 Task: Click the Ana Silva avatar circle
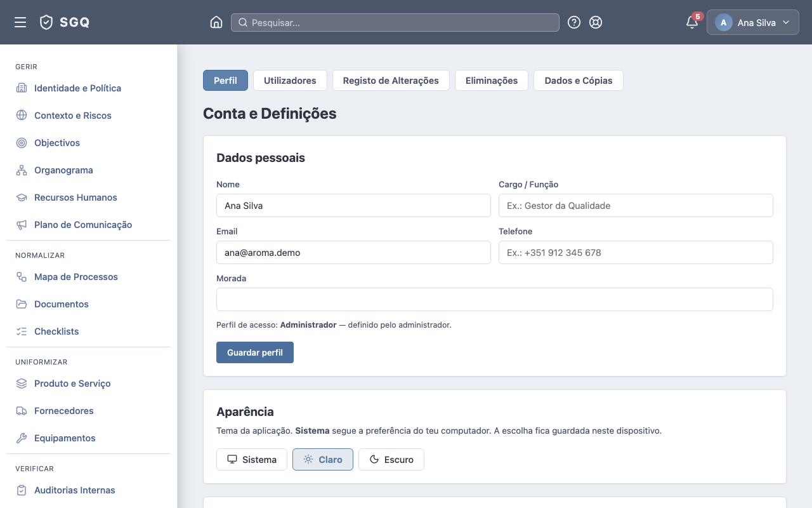tap(724, 22)
